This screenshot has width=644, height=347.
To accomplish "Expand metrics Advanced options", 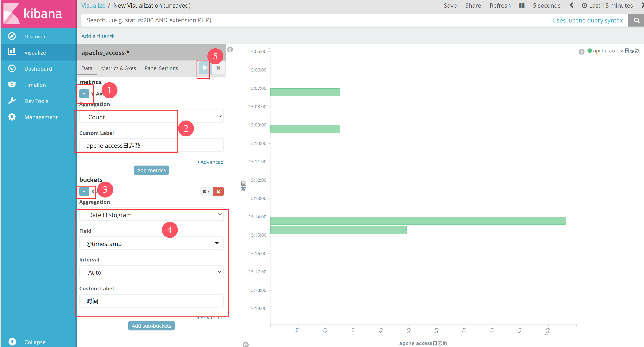I will point(211,162).
